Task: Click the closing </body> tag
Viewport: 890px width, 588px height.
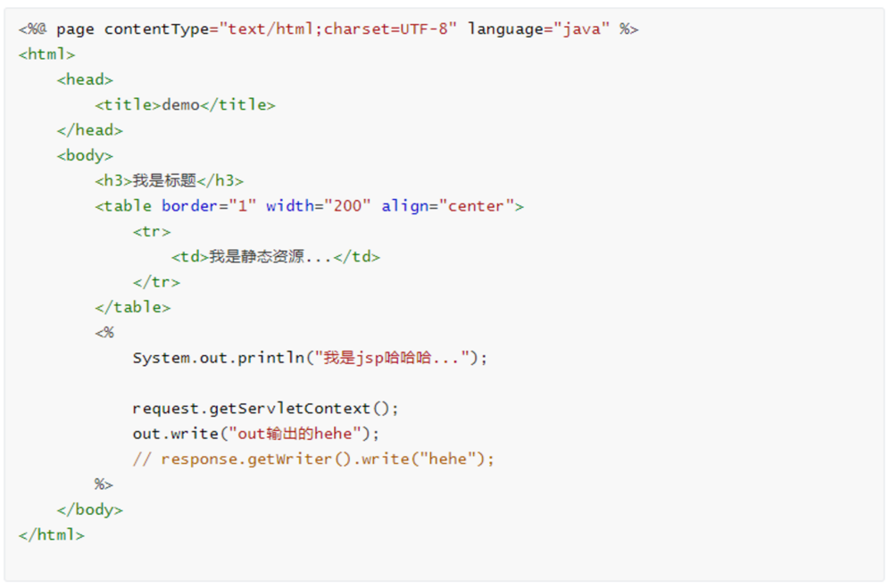Action: 89,509
